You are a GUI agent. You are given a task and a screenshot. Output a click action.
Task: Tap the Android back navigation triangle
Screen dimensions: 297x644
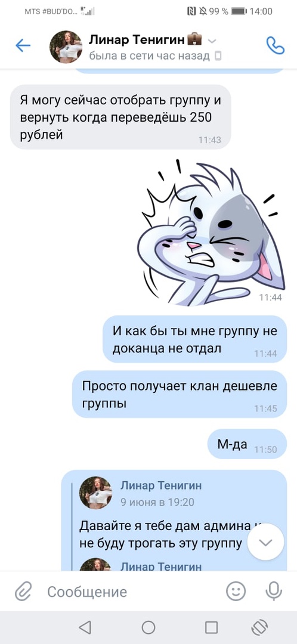point(85,627)
